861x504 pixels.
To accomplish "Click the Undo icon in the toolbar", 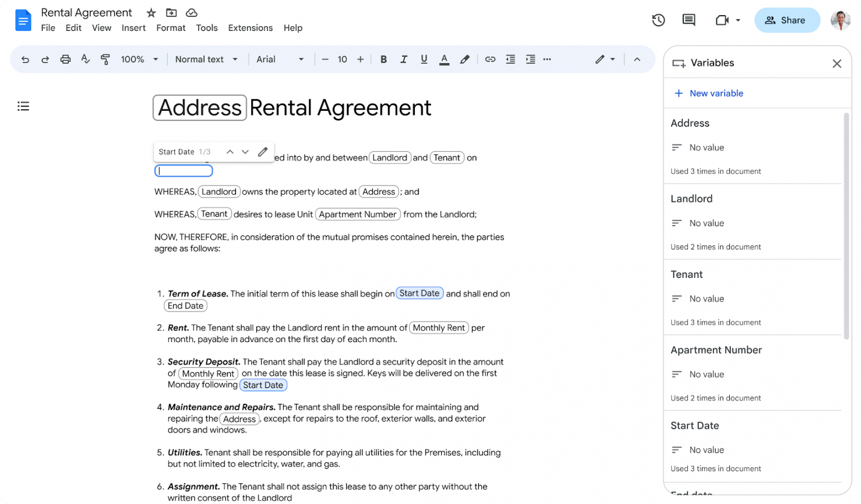I will click(x=25, y=59).
